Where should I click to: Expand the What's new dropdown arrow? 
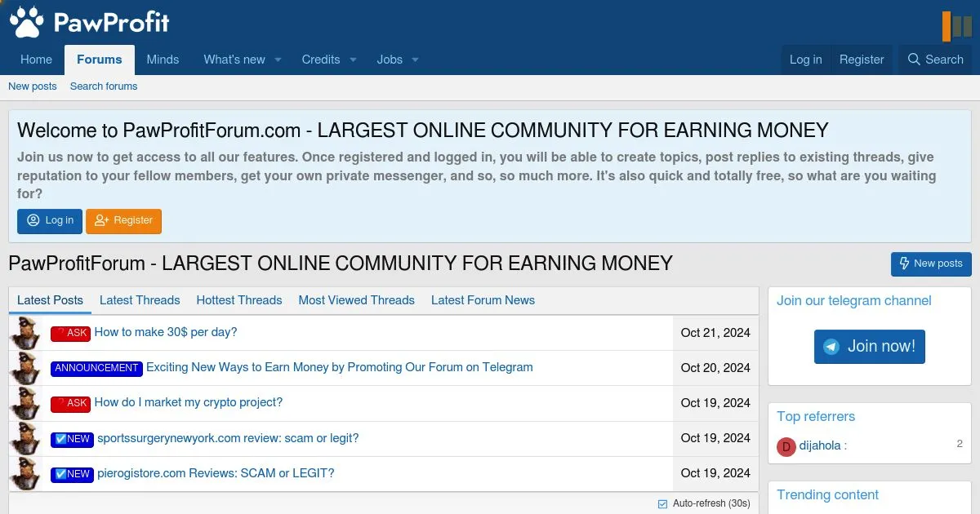(278, 60)
